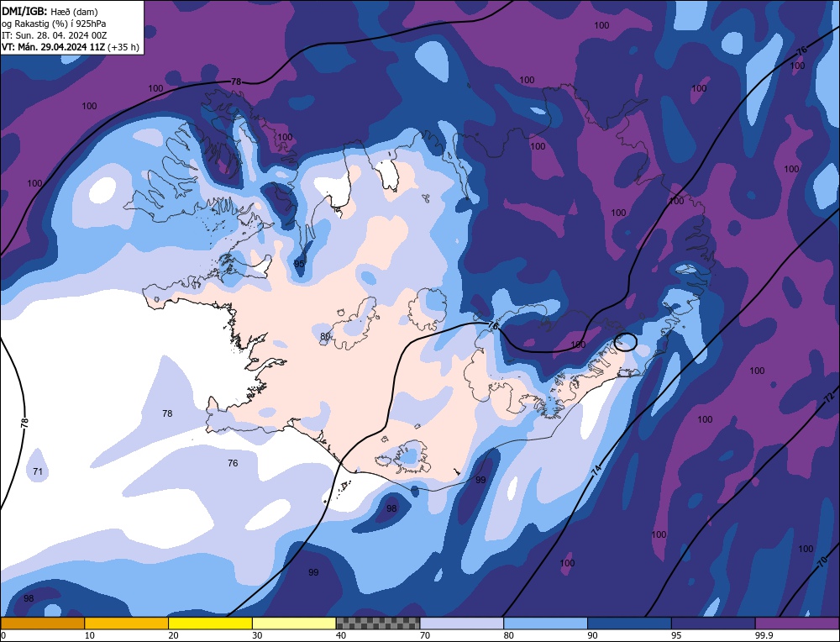Click the 'IT: Sun. 28. 04. 2024 00Z' line
The image size is (840, 642).
[x=54, y=35]
